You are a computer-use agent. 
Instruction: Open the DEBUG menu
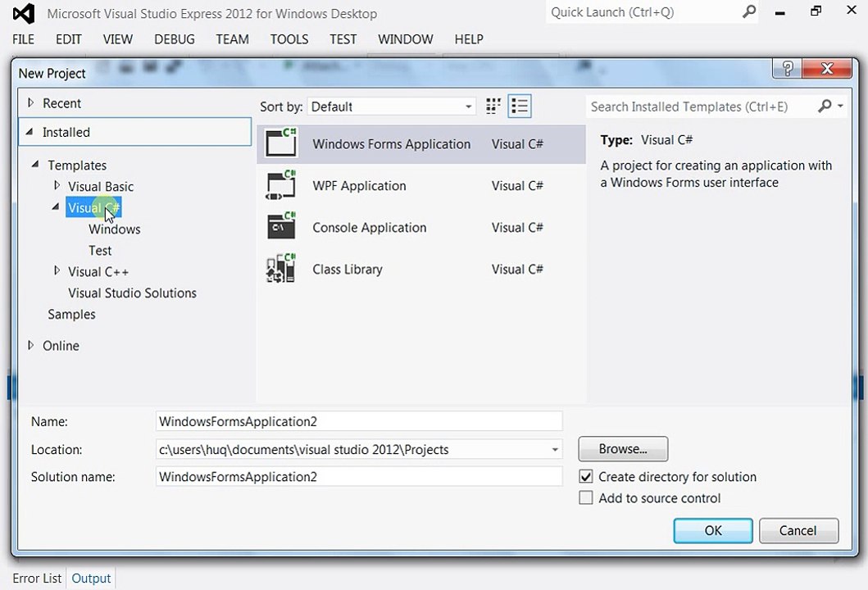pos(175,39)
